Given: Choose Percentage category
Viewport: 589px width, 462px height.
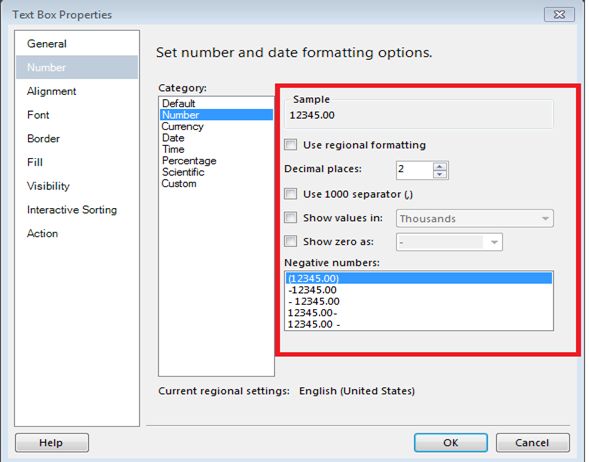Looking at the screenshot, I should (189, 160).
